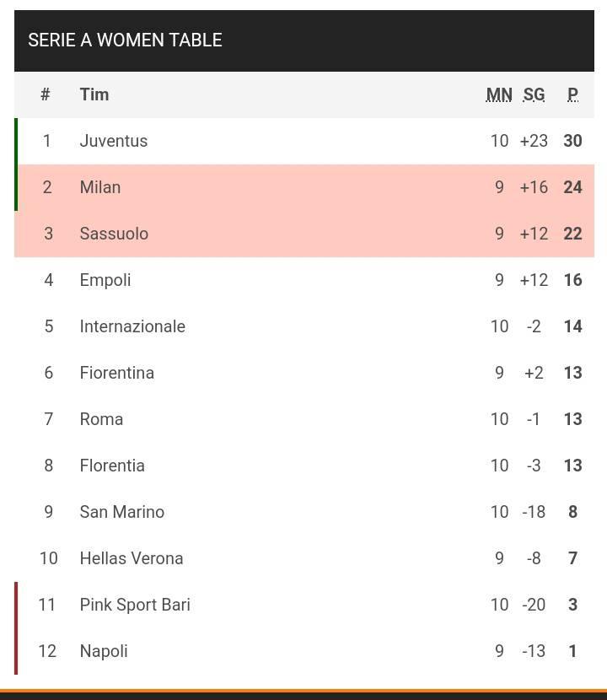Select Napoli at bottom of table
This screenshot has width=607, height=700.
104,651
